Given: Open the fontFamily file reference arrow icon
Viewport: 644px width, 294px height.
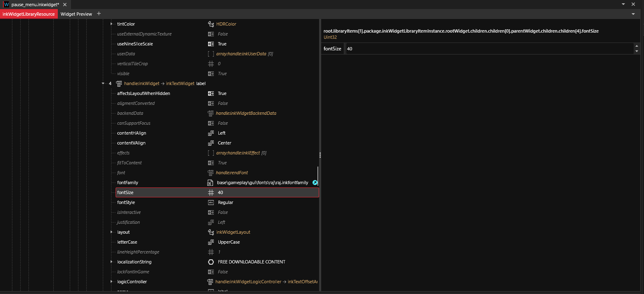Looking at the screenshot, I should click(x=315, y=183).
